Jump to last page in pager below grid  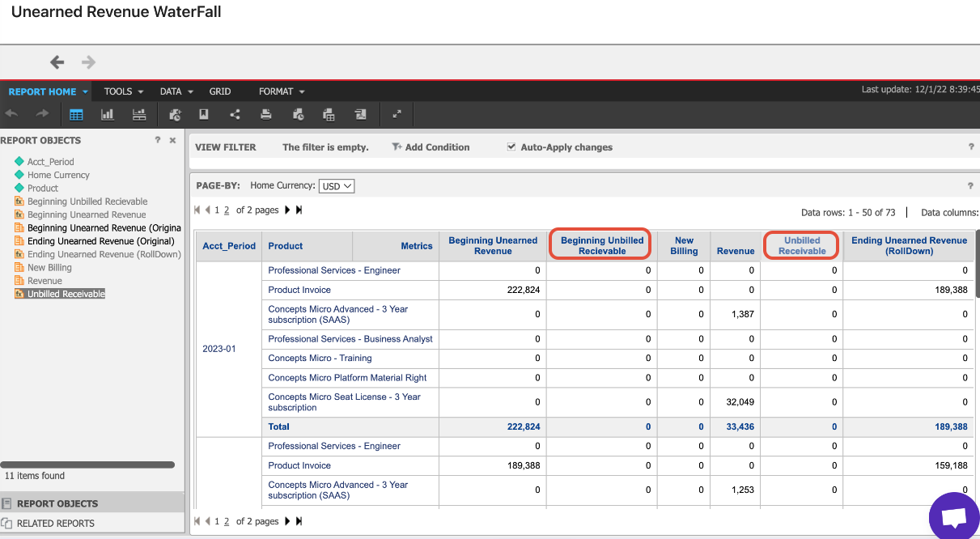[x=299, y=522]
